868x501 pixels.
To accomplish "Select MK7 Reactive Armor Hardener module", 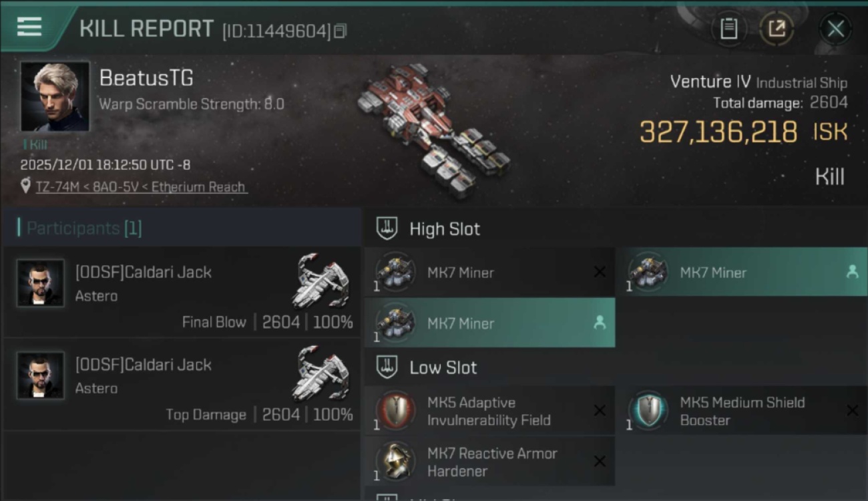I will pyautogui.click(x=489, y=461).
